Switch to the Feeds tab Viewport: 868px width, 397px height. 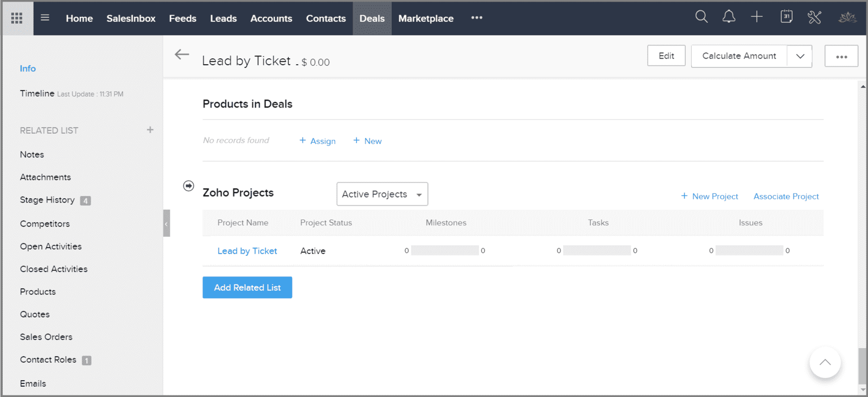[x=183, y=18]
